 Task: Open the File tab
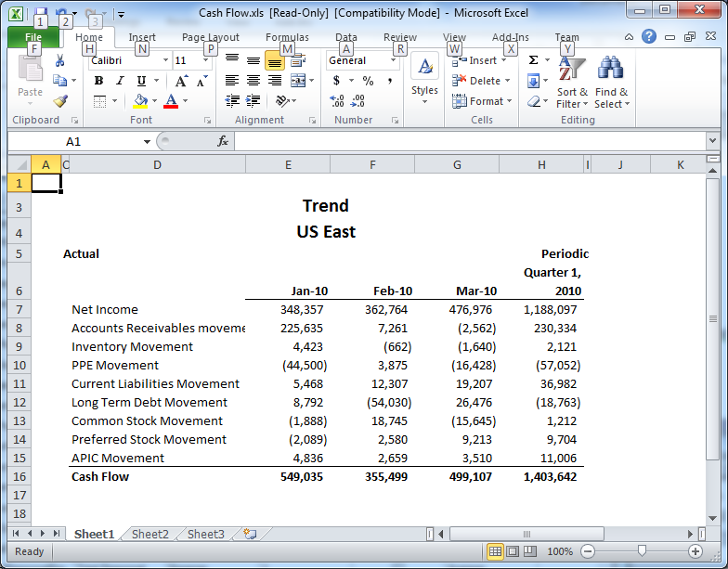[33, 37]
